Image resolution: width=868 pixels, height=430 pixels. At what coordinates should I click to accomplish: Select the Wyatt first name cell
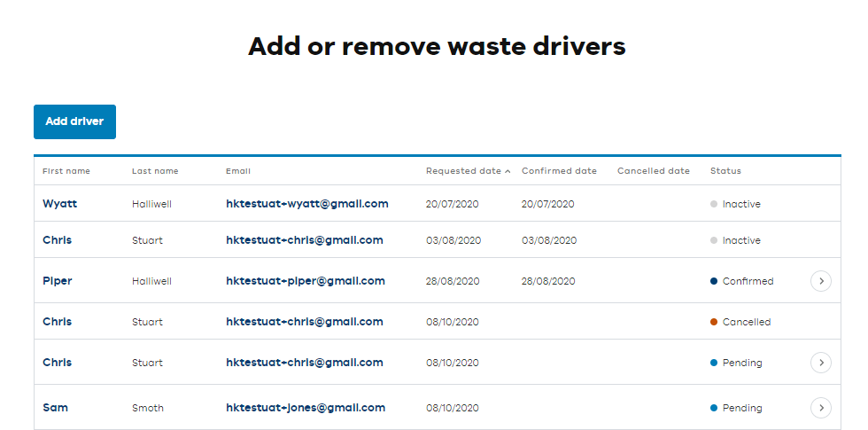pos(60,204)
